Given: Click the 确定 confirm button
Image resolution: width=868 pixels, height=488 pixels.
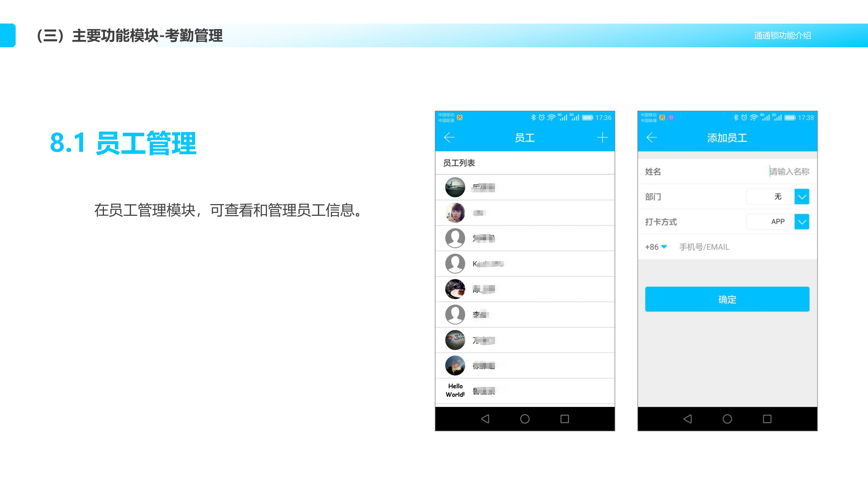Looking at the screenshot, I should coord(727,299).
